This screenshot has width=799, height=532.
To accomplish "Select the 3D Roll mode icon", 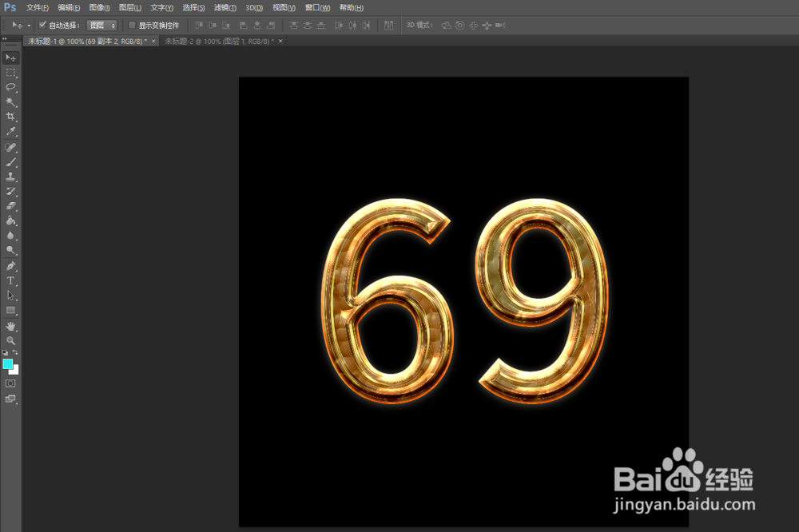I will 459,25.
